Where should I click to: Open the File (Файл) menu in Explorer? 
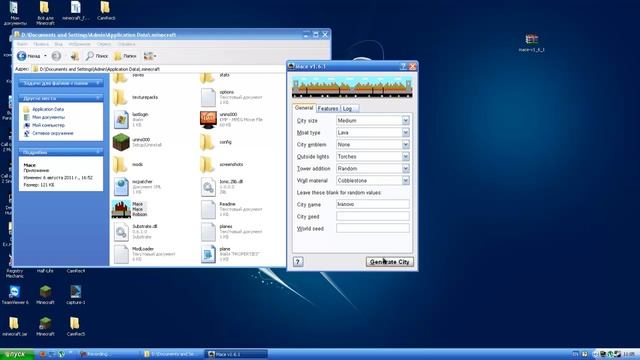pyautogui.click(x=22, y=44)
